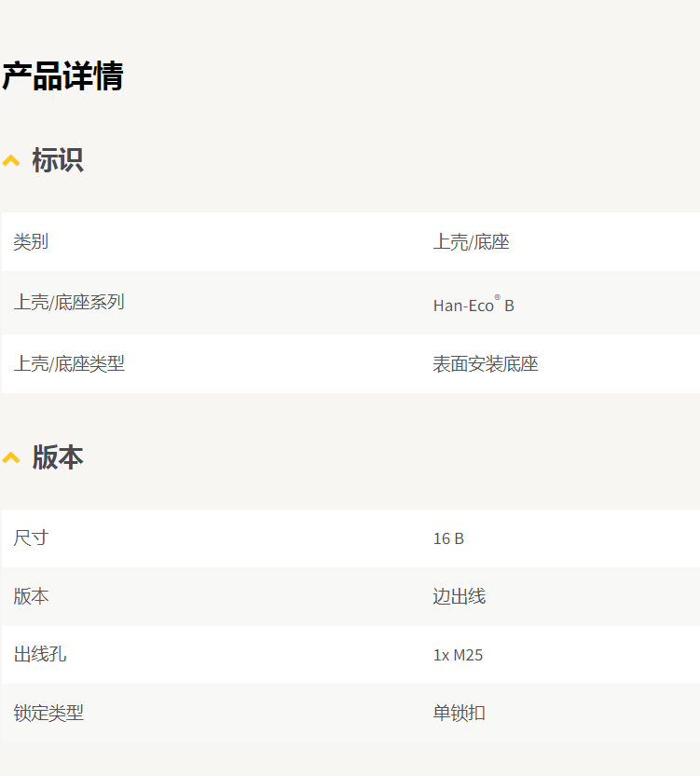Select the 上壳/底座类型 row label
The height and width of the screenshot is (776, 700).
coord(69,363)
